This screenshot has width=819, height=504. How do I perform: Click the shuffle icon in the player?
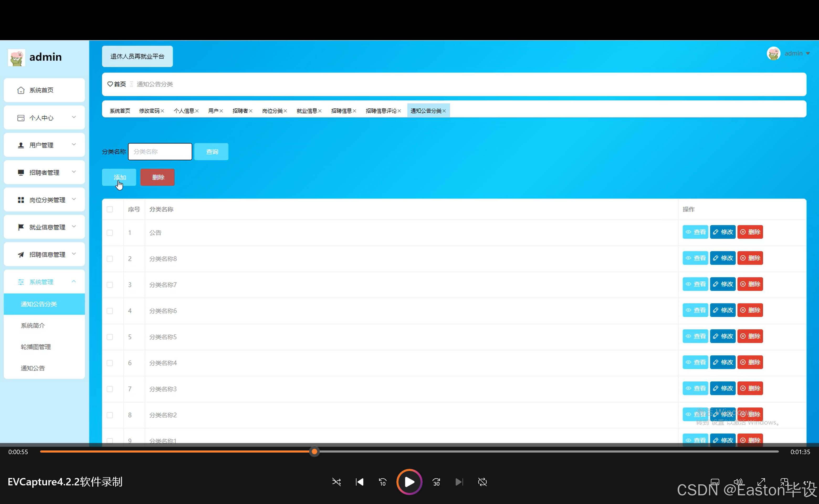336,482
